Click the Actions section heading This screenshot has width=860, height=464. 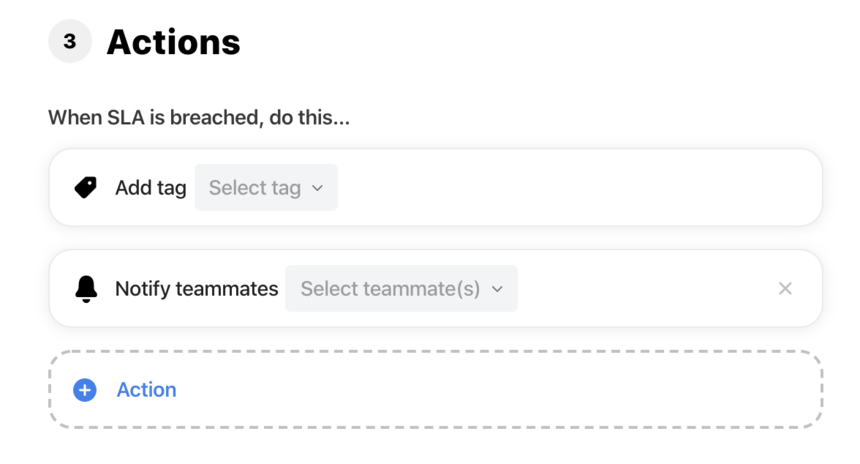coord(173,42)
